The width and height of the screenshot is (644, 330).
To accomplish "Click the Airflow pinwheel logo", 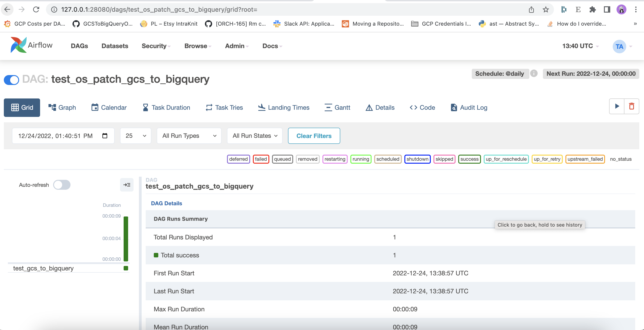I will pos(18,45).
